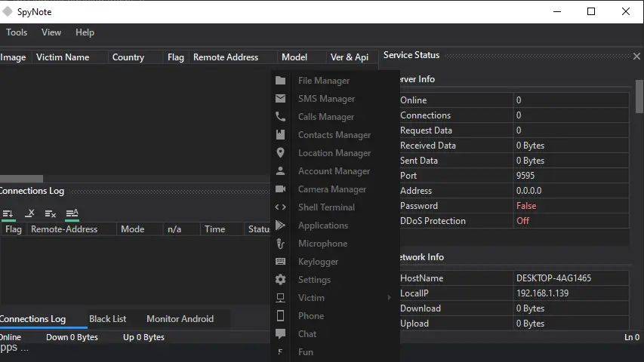
Task: Click the Calls Manager phone handset icon
Action: point(280,117)
